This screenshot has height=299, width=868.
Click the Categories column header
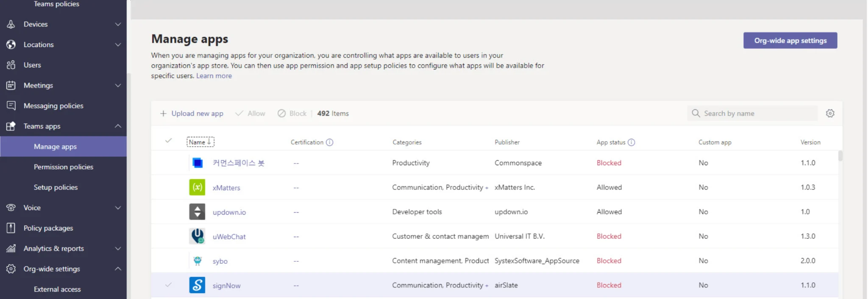point(407,142)
